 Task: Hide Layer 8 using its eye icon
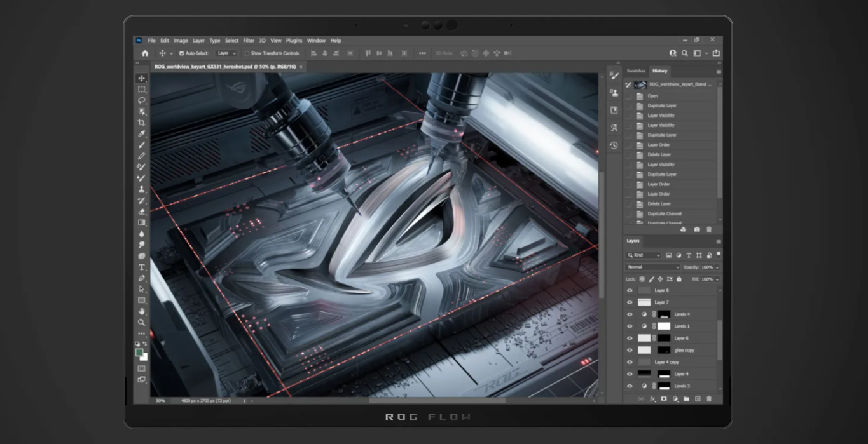(630, 290)
